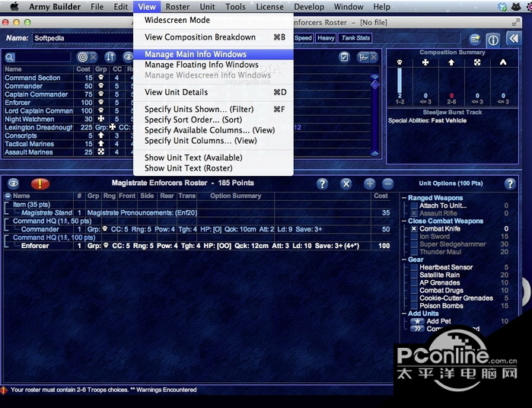532x408 pixels.
Task: Collapse the Gear options section
Action: [x=404, y=260]
